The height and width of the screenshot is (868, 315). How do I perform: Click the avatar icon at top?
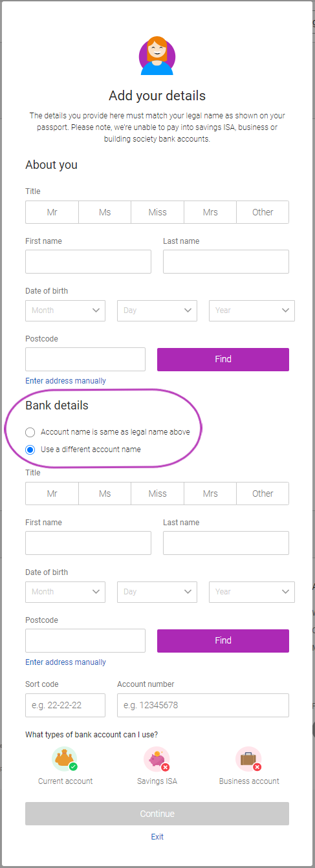157,56
